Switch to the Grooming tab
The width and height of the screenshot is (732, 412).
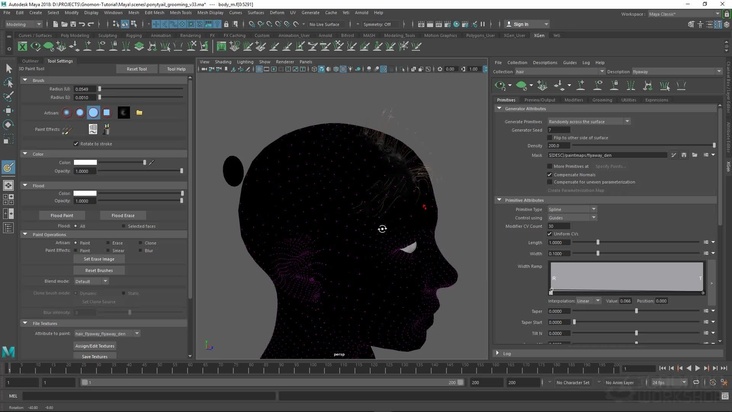[602, 100]
